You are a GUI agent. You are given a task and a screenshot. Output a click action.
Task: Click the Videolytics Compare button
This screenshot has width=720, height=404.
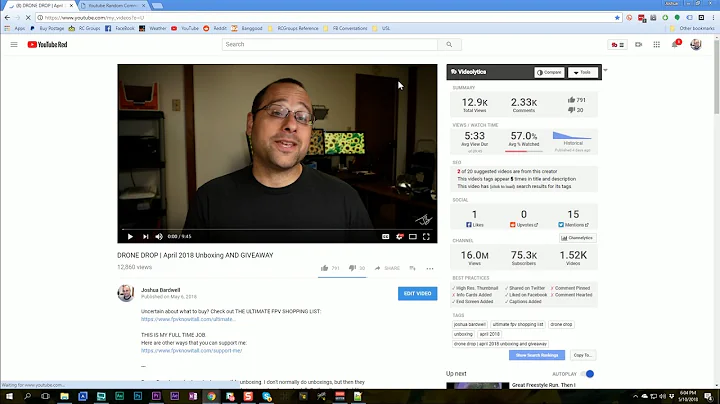coord(549,72)
